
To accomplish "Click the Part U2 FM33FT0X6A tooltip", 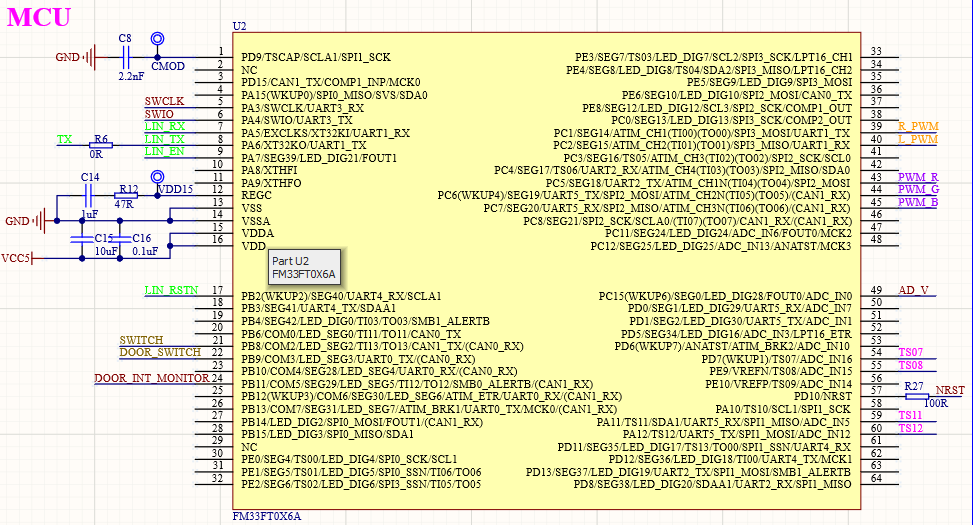I will click(305, 267).
